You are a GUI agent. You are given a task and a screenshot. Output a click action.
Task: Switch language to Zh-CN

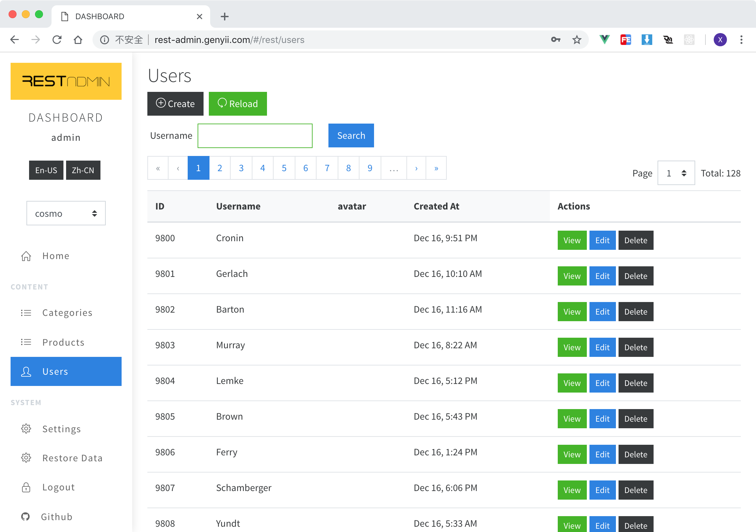[x=83, y=170]
